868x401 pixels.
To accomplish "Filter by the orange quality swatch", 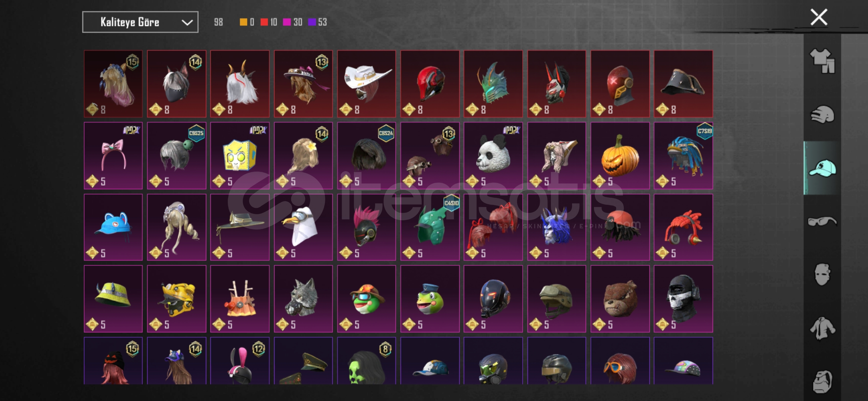I will [x=243, y=22].
